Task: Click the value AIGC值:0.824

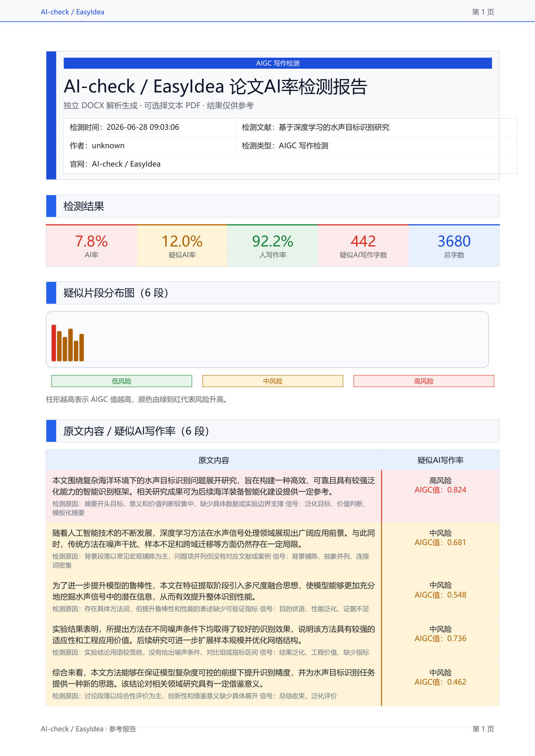Action: 441,490
